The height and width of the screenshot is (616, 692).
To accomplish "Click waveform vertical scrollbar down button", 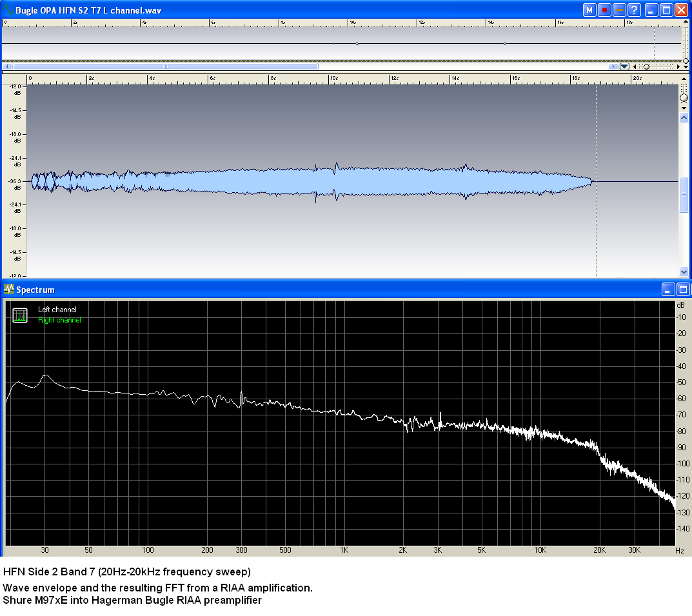I will [684, 272].
